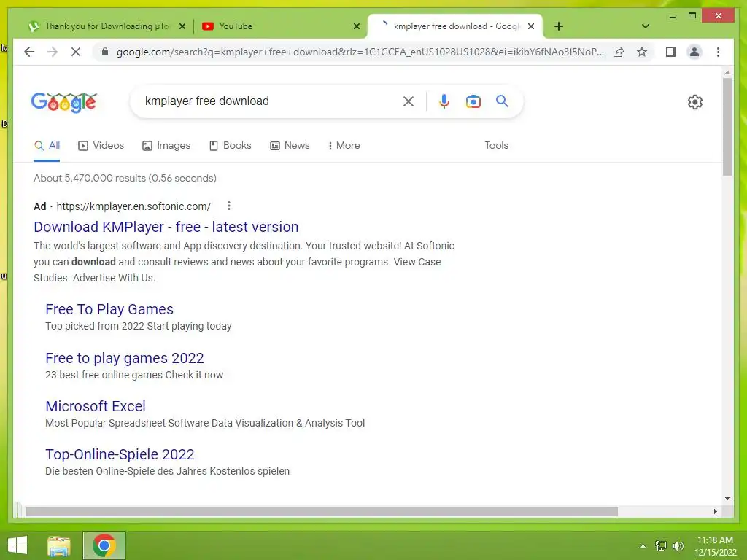Image resolution: width=747 pixels, height=560 pixels.
Task: Click the address bar URL
Action: (360, 52)
